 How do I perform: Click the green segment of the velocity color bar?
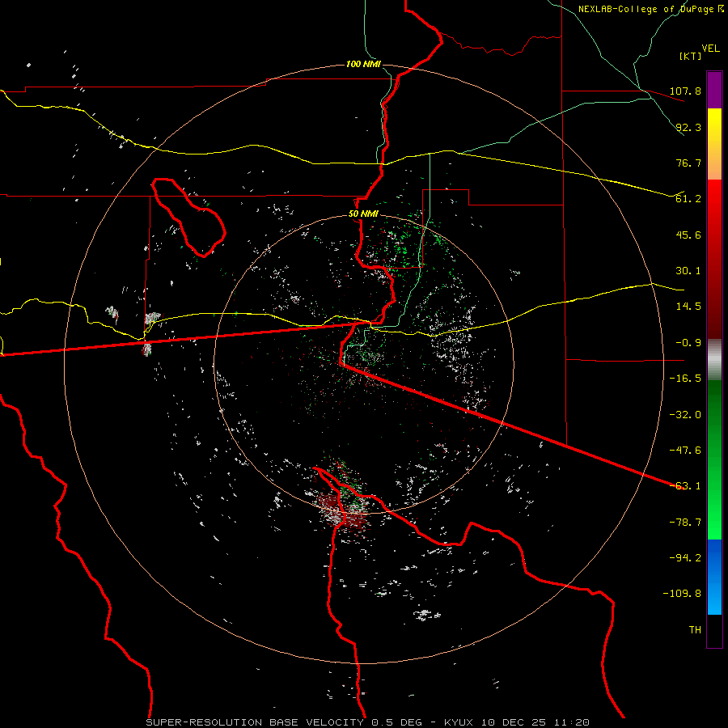(714, 459)
